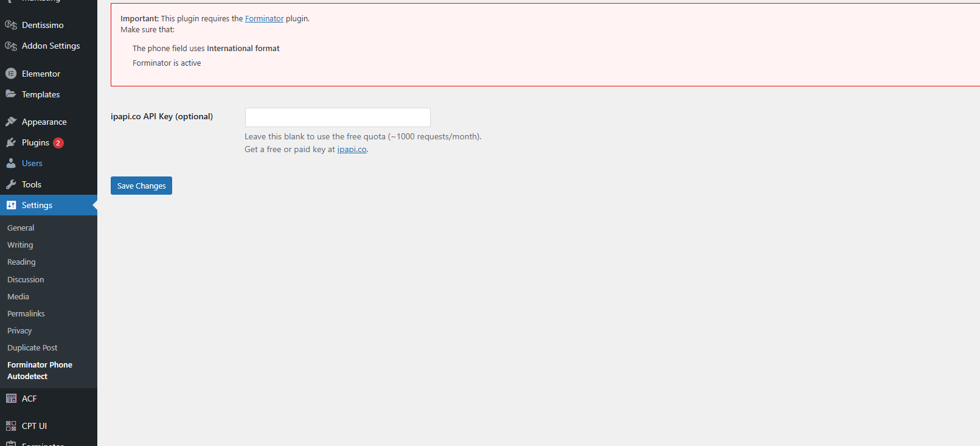Open the General settings submenu
This screenshot has height=446, width=980.
21,228
